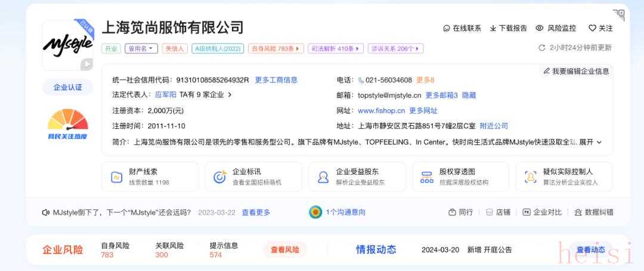Click the 企业风险 heading
Image resolution: width=644 pixels, height=271 pixels.
point(63,250)
